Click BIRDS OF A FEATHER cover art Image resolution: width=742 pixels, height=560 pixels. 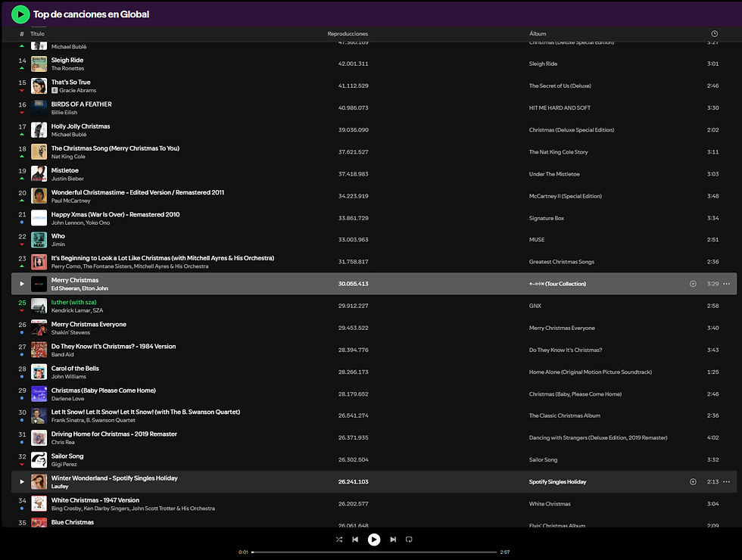coord(39,107)
